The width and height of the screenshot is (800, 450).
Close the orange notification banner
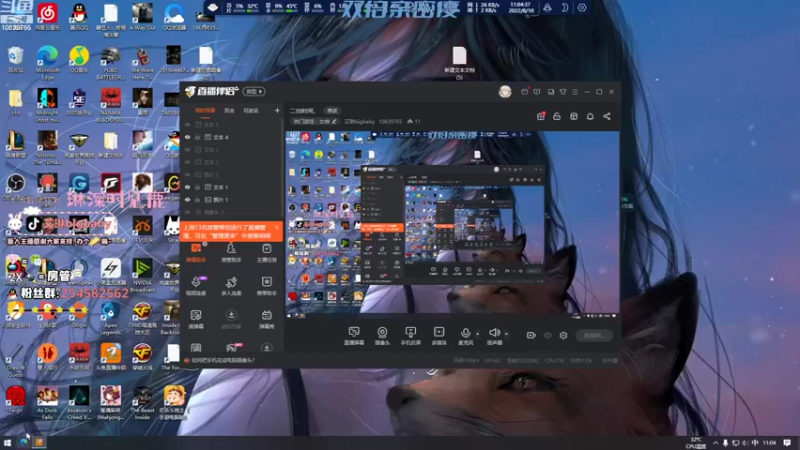[x=277, y=228]
